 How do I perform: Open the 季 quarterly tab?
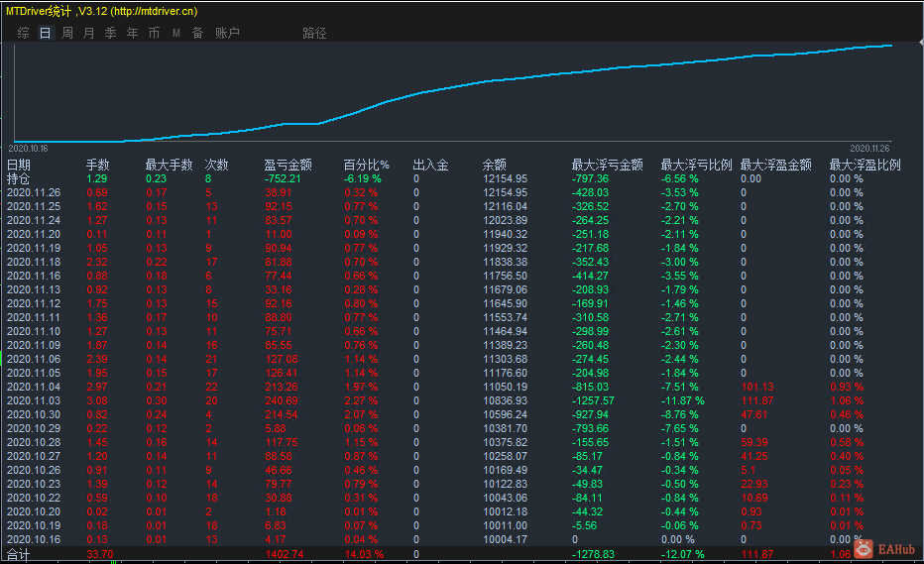coord(111,33)
